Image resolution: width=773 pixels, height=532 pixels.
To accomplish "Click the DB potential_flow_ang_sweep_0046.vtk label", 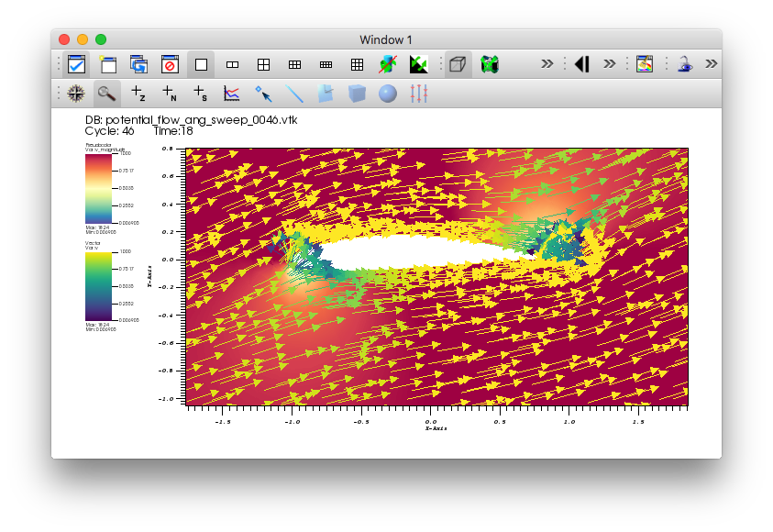I will (x=192, y=120).
